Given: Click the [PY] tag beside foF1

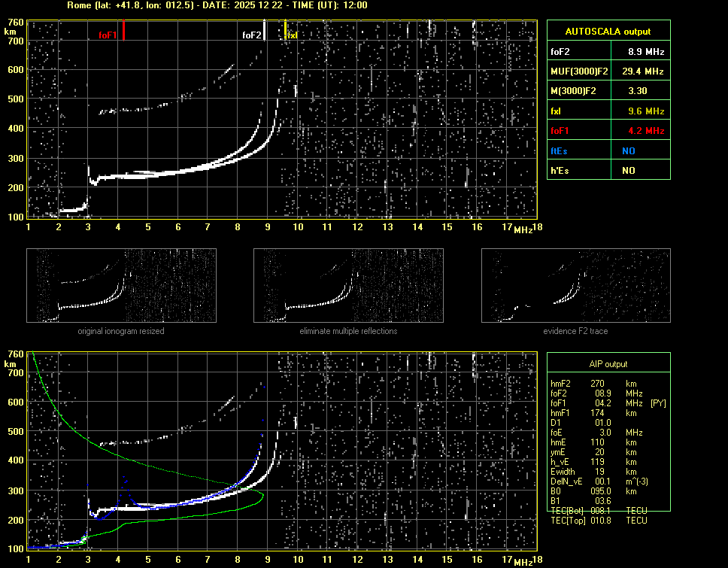Looking at the screenshot, I should click(658, 403).
